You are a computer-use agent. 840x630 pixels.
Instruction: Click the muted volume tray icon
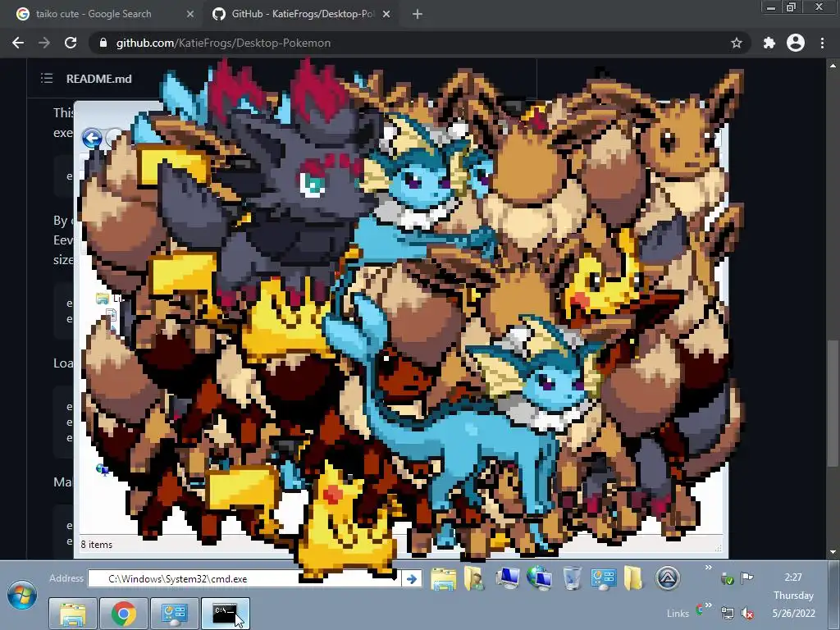747,613
